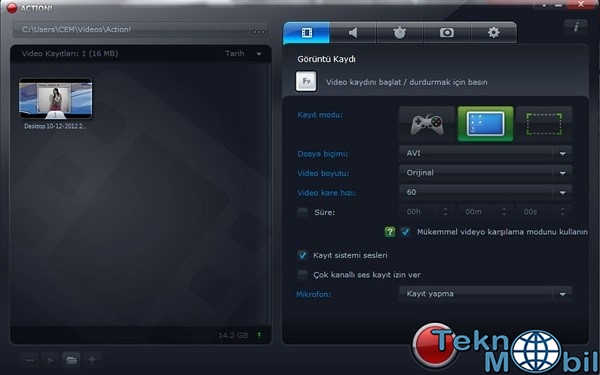Screen dimensions: 600x375
Task: Switch to the Audio recording speaker tab
Action: 353,33
